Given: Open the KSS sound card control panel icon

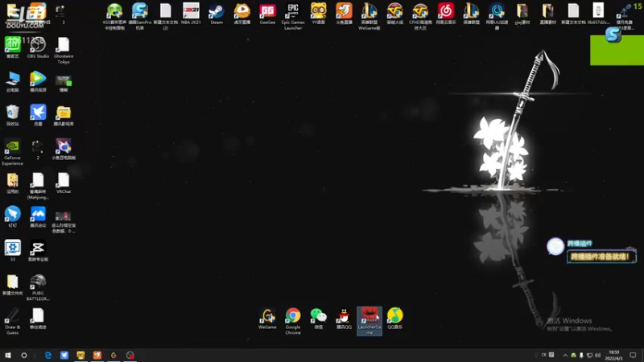Looking at the screenshot, I should pos(114,16).
